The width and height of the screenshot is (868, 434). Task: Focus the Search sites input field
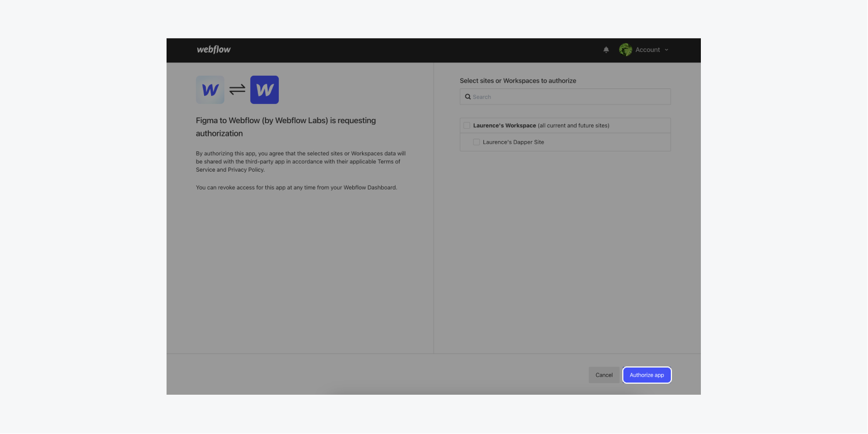tap(565, 97)
